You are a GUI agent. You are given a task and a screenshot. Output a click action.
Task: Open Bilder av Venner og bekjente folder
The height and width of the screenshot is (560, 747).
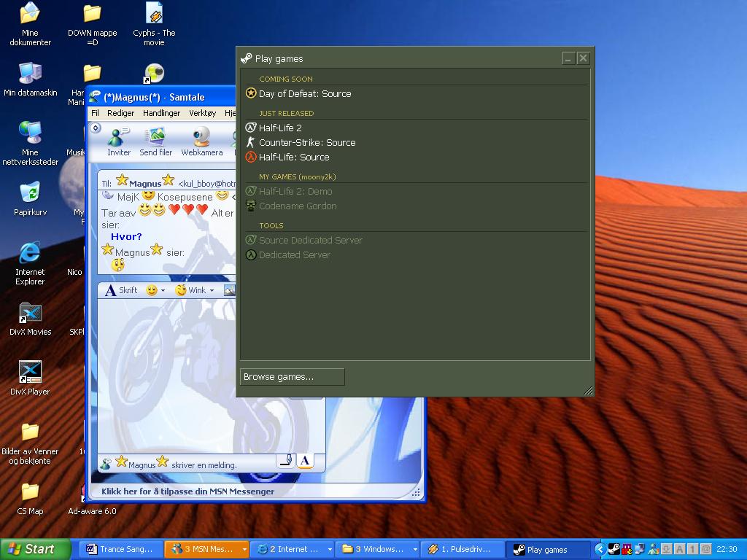point(30,444)
